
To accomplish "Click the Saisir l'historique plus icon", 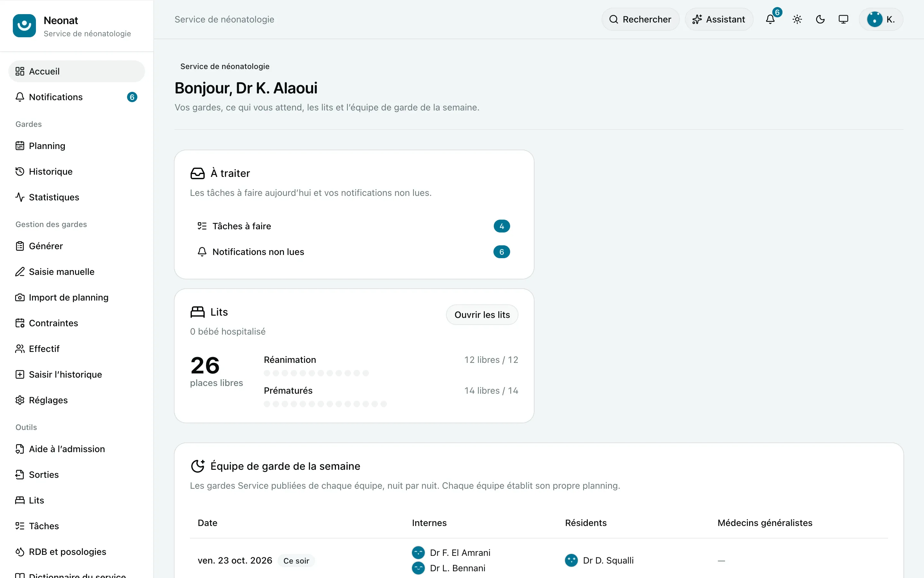I will click(x=20, y=374).
